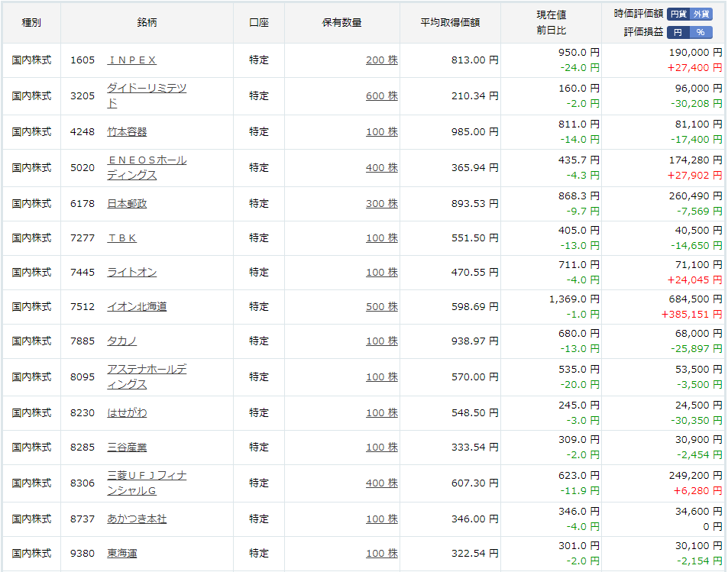Open the 日本郵政 stock link
728x572 pixels.
127,203
